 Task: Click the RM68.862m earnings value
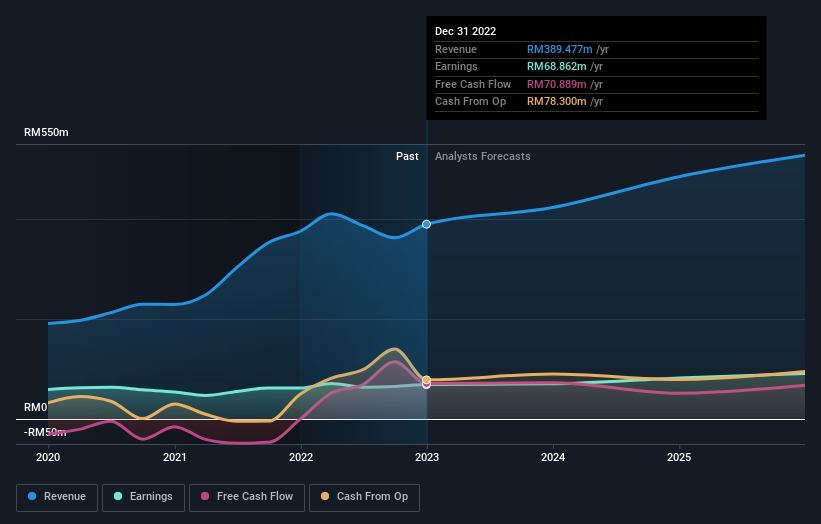pyautogui.click(x=557, y=66)
